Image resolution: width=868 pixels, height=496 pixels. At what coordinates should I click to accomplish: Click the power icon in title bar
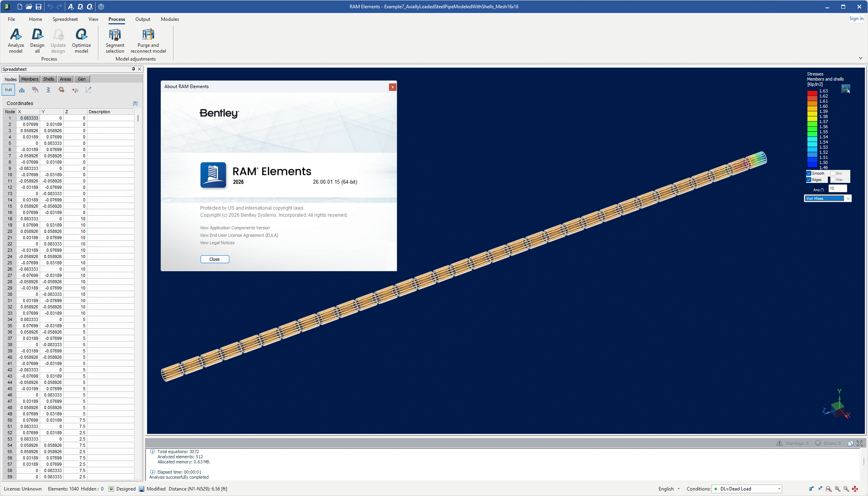101,7
